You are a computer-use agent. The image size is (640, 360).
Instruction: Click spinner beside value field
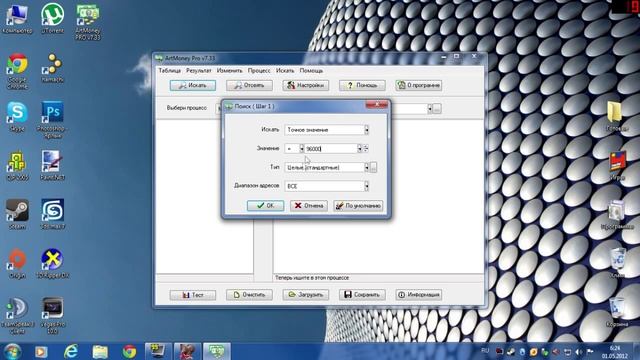tap(366, 149)
